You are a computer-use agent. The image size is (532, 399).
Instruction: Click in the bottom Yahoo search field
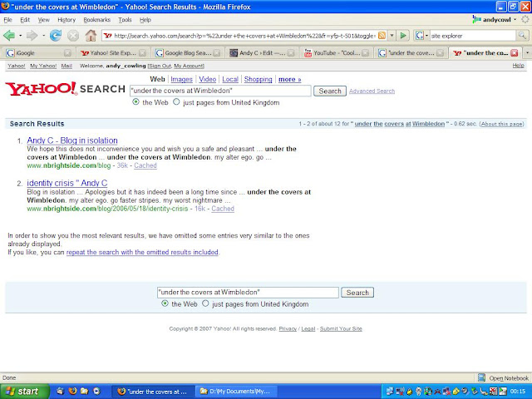248,292
